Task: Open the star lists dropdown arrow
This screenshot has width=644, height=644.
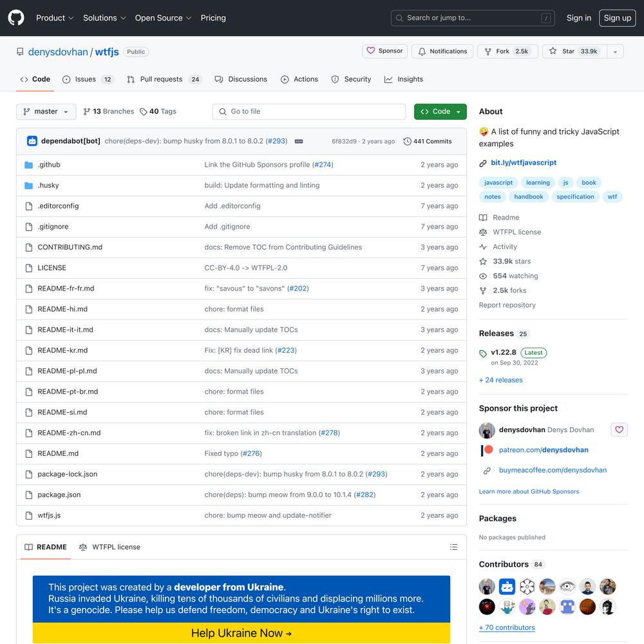Action: 615,52
